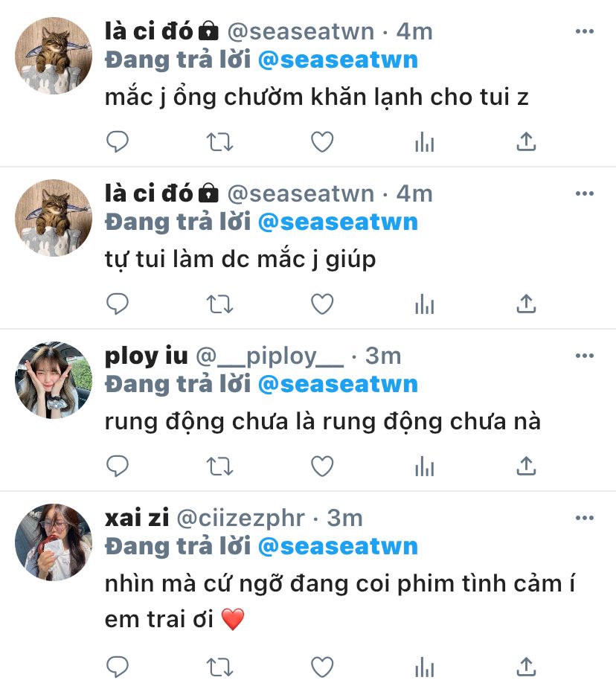This screenshot has width=616, height=686.
Task: Open the cat avatar of first là ci đó tweet
Action: pyautogui.click(x=54, y=56)
